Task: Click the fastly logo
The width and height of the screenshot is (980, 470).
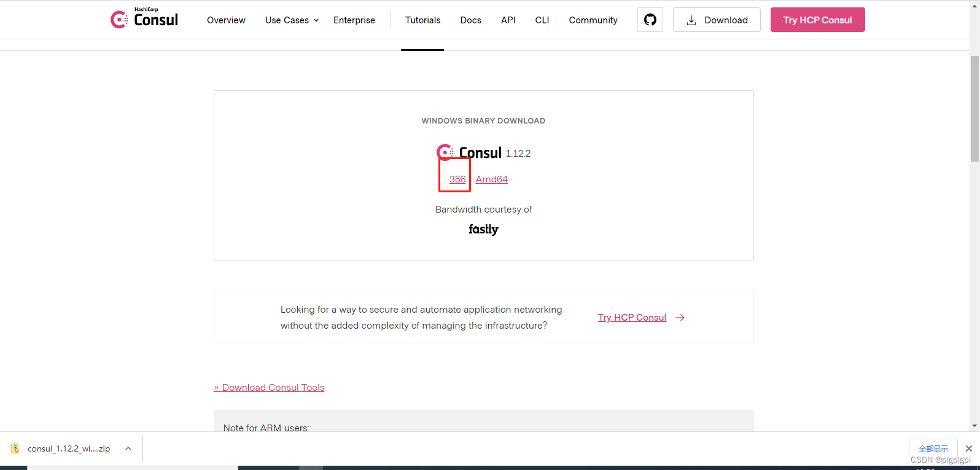Action: (484, 229)
